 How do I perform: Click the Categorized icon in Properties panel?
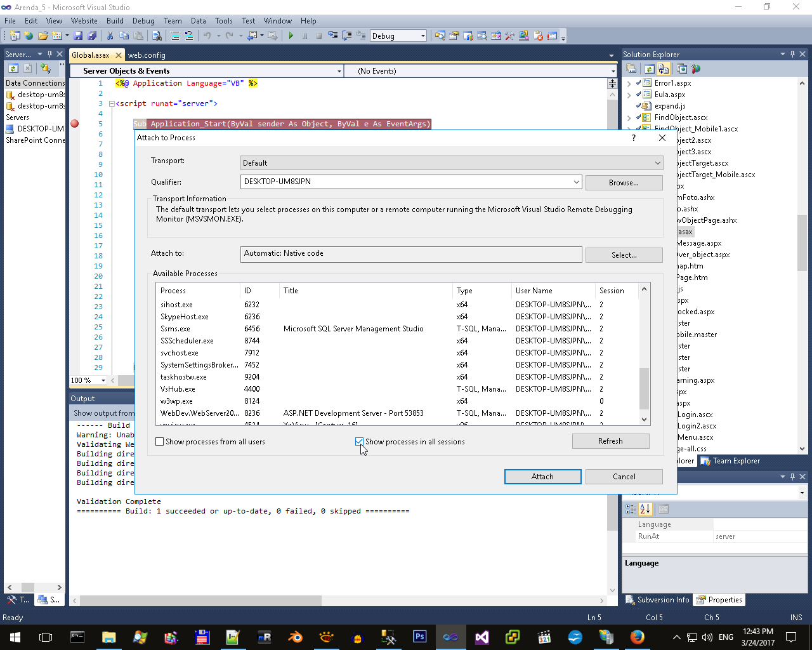coord(631,509)
